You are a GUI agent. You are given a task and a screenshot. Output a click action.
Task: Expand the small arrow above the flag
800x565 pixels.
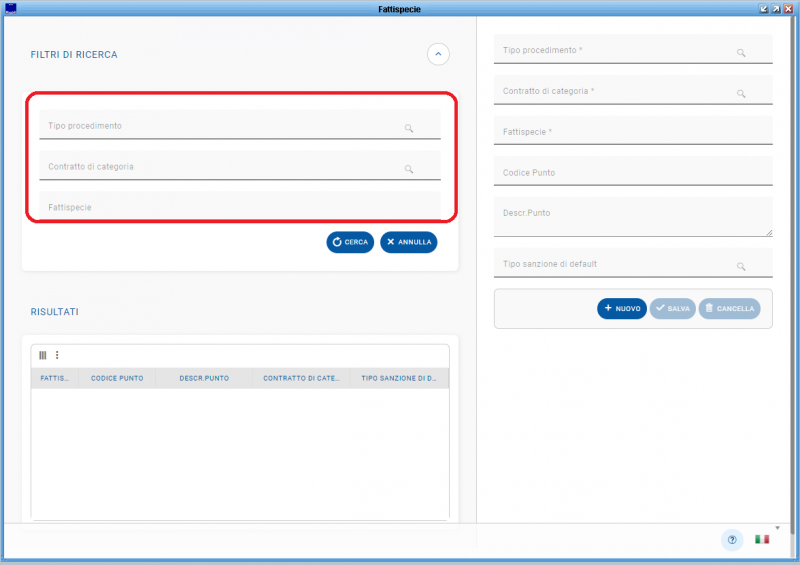point(778,528)
